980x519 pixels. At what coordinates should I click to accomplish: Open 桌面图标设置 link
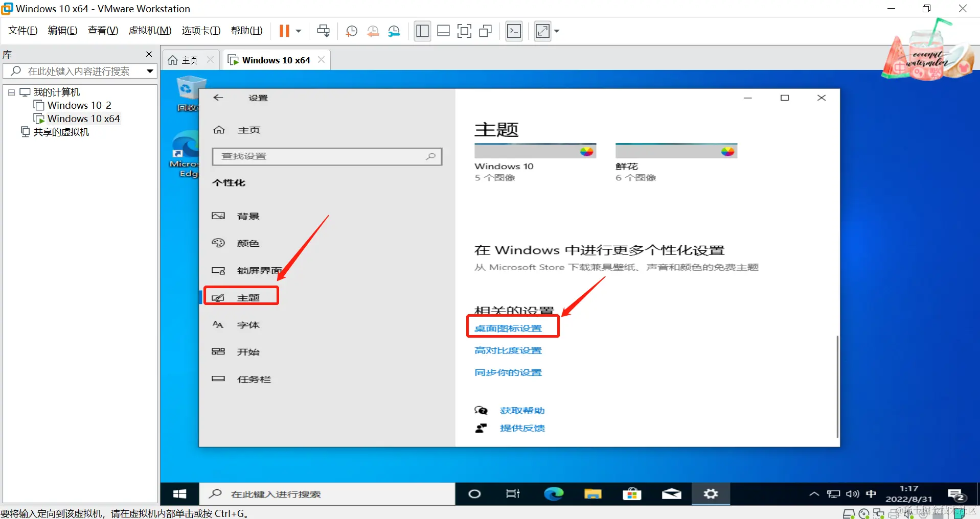click(508, 328)
